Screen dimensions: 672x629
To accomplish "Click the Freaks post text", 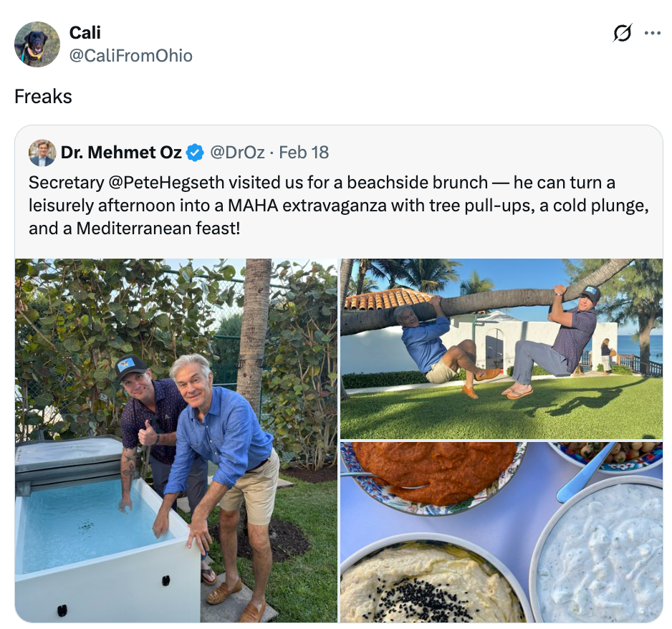I will [x=42, y=96].
